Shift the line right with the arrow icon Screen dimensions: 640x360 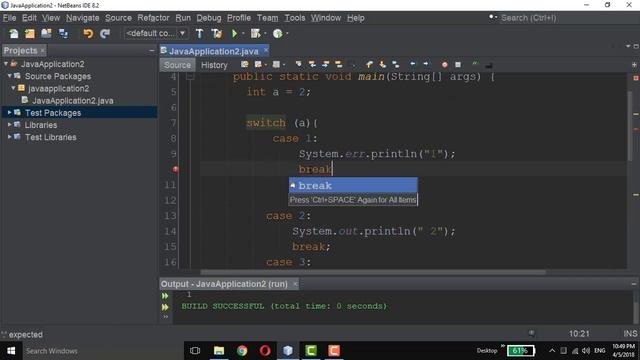(x=426, y=64)
